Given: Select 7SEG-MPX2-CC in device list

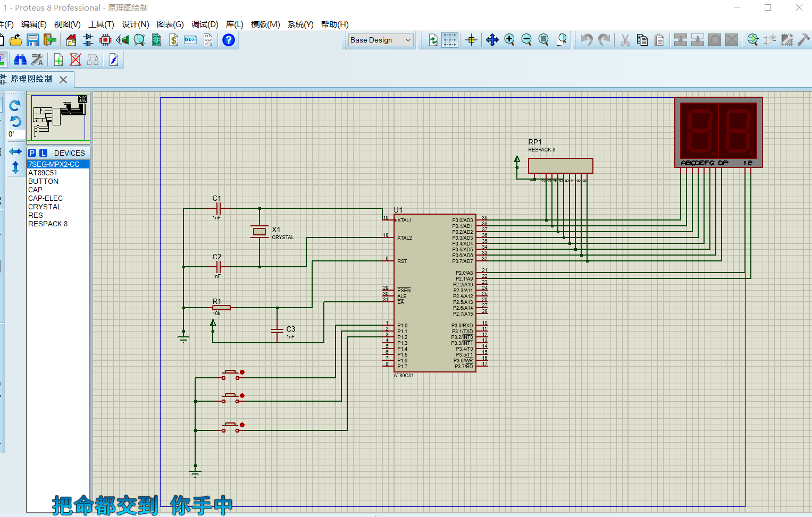Looking at the screenshot, I should pyautogui.click(x=58, y=164).
